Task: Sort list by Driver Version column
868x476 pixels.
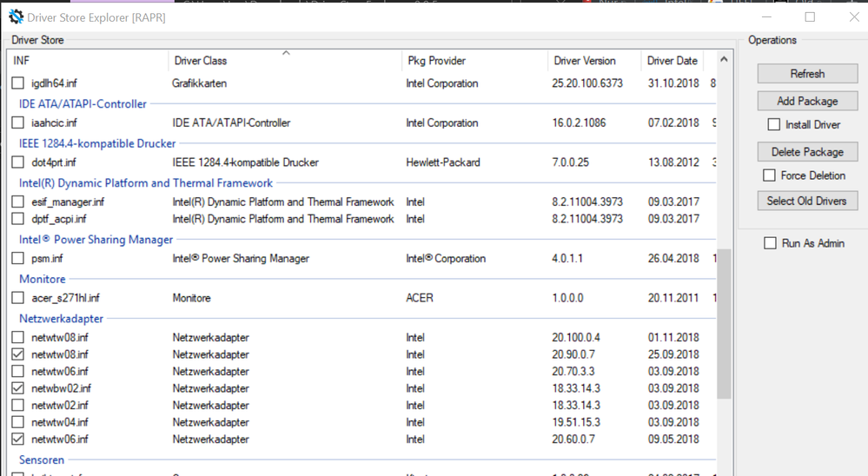Action: 584,61
